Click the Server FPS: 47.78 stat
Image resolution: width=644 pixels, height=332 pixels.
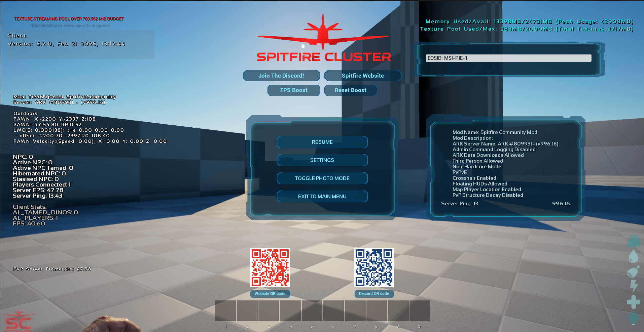pyautogui.click(x=38, y=190)
